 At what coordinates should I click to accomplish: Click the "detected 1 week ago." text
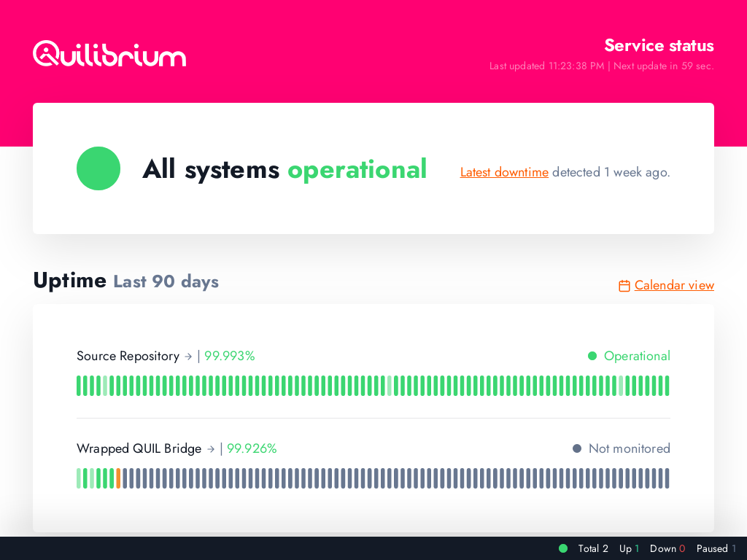tap(611, 172)
